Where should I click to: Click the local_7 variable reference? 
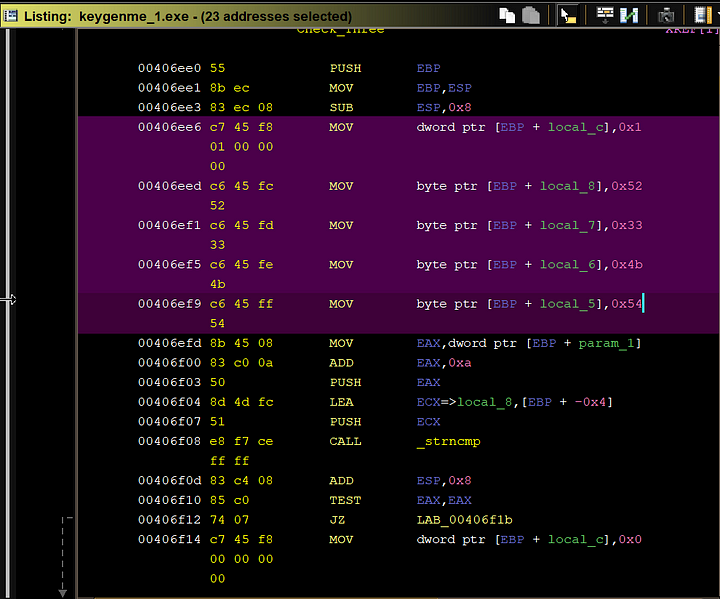coord(568,226)
